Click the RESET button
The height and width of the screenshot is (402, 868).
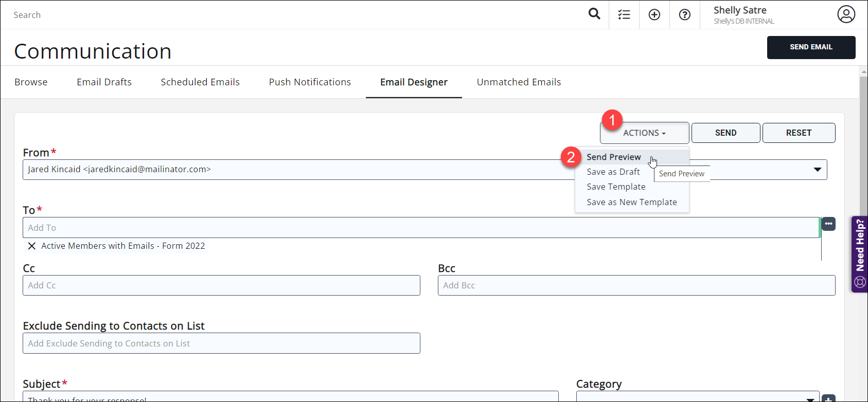pyautogui.click(x=799, y=133)
